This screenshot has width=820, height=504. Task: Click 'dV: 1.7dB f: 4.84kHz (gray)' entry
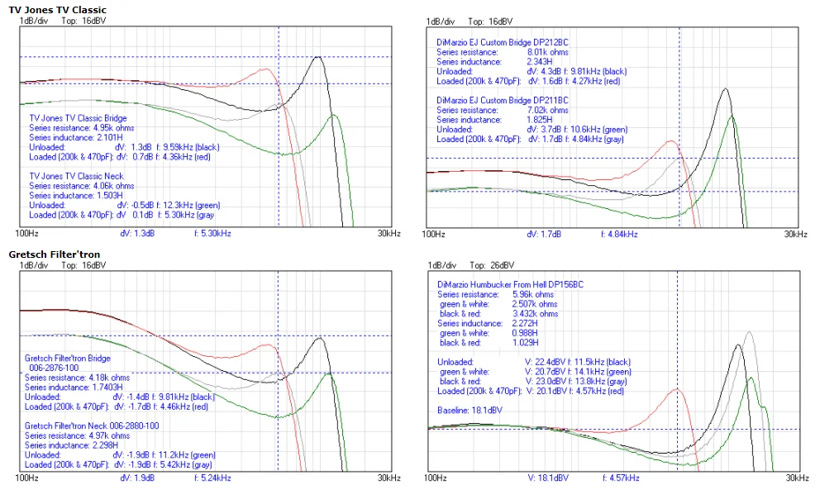coord(576,139)
